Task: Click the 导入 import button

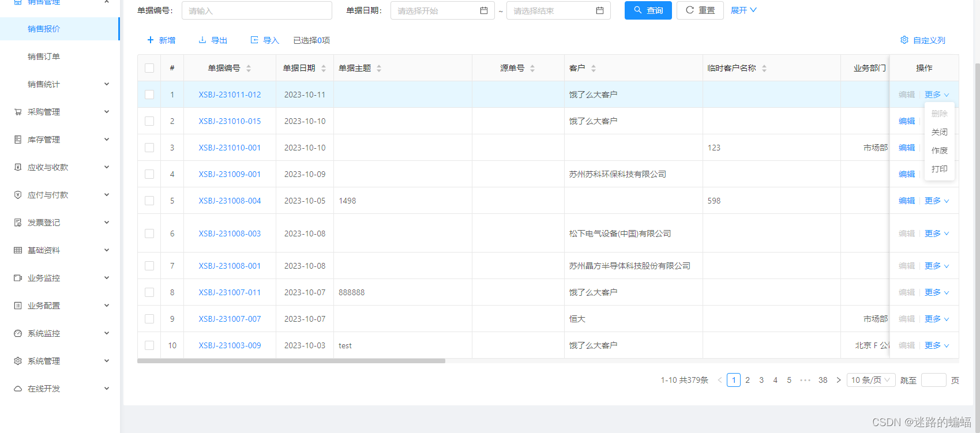Action: (x=265, y=40)
